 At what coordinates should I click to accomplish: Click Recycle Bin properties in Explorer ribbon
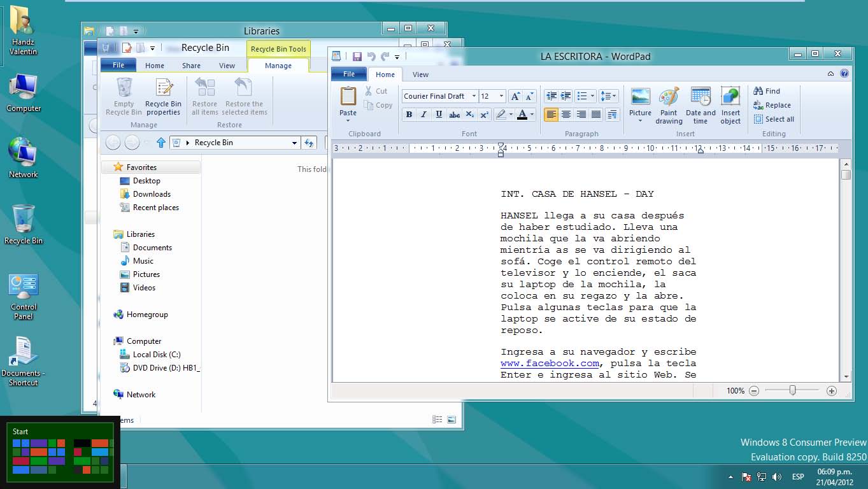coord(164,97)
